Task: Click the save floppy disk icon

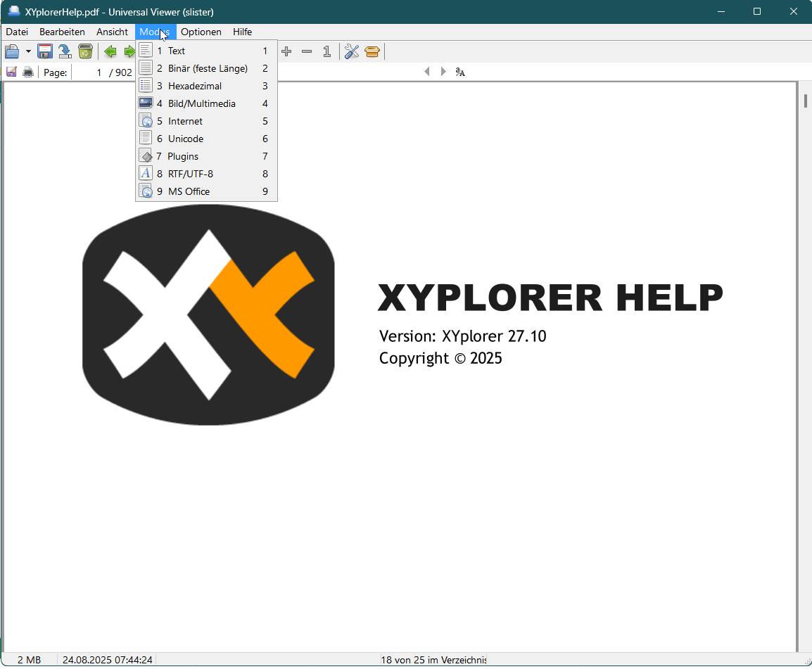Action: (x=45, y=51)
